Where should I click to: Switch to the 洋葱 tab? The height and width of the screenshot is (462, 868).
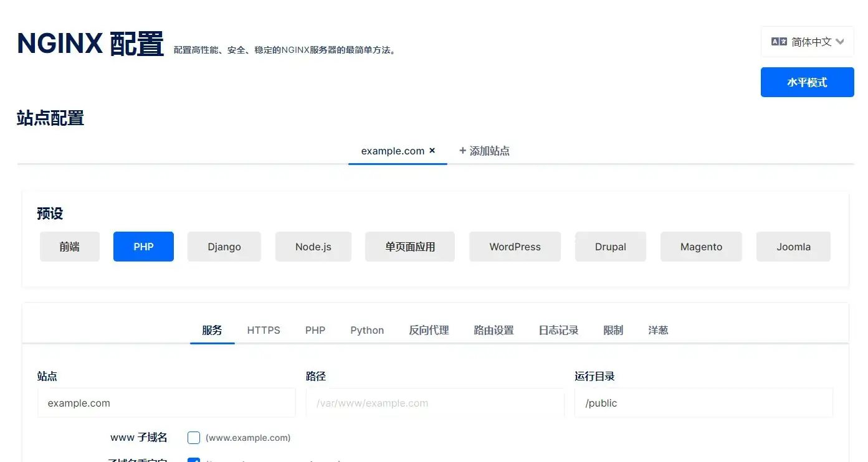(x=658, y=330)
